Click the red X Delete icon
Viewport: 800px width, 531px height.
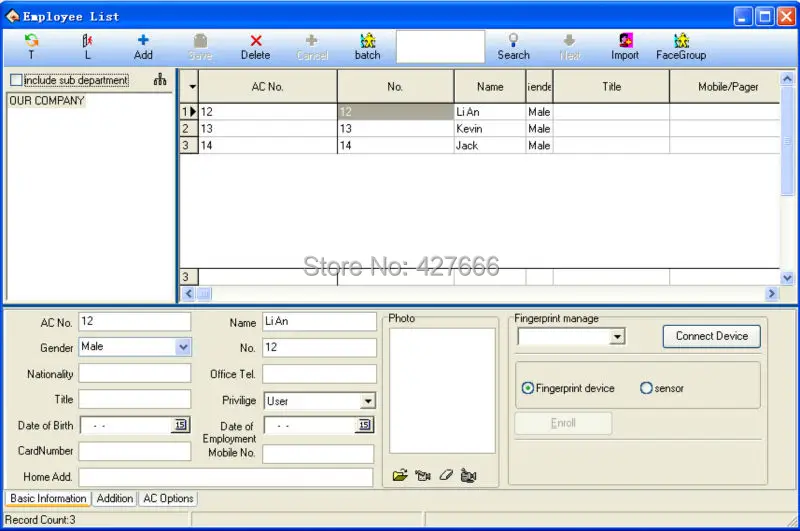(x=256, y=40)
